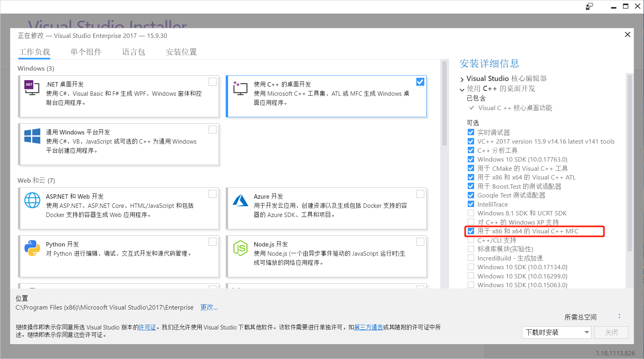Open the 第三方通告 link
The width and height of the screenshot is (644, 359).
[368, 327]
